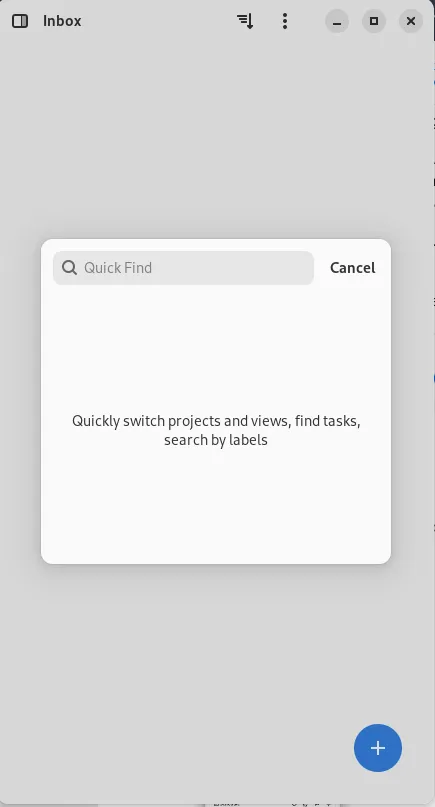
Task: Dismiss dialog by clicking dimmed area above it
Action: click(216, 139)
